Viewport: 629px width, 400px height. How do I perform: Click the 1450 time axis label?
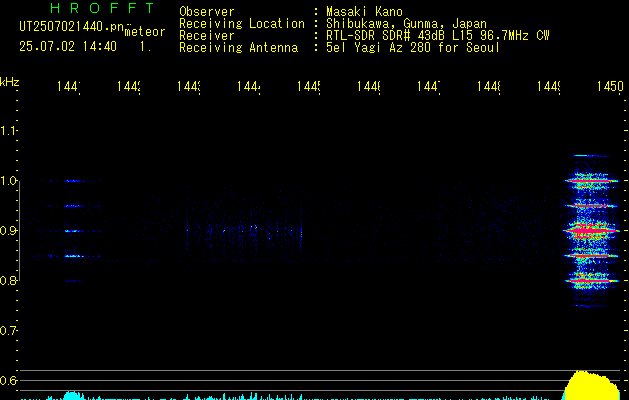tap(610, 86)
